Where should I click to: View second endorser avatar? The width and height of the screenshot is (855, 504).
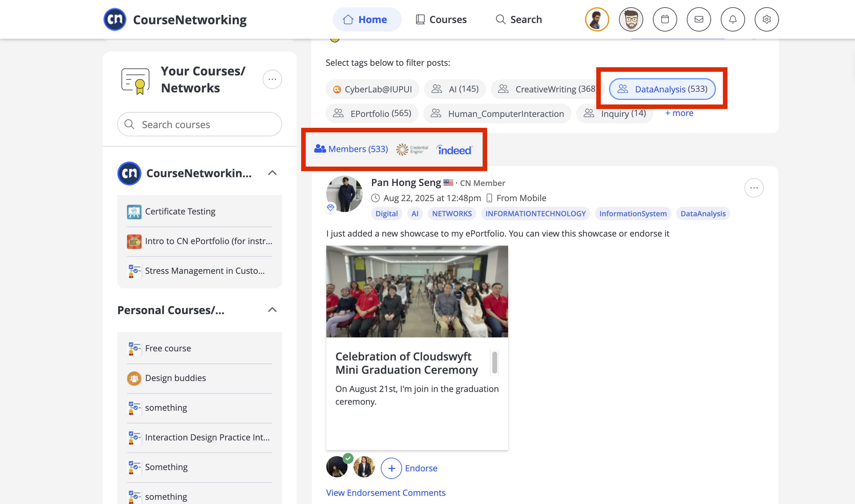[364, 467]
